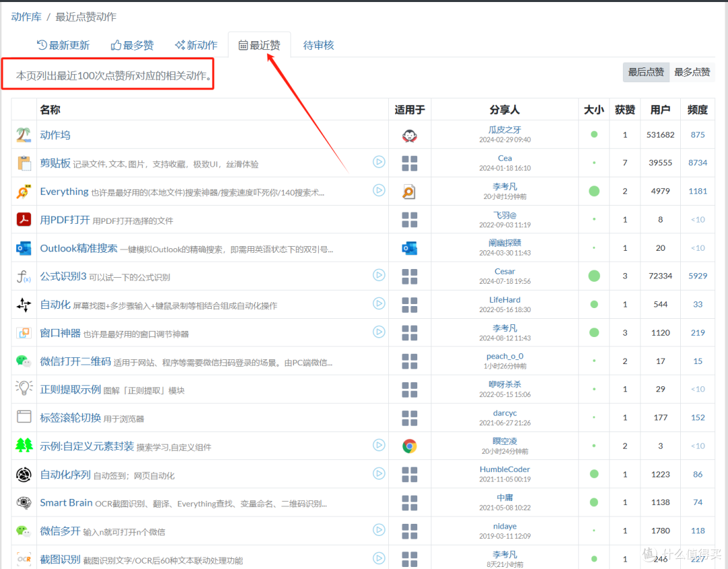Open the Everything action link

64,191
